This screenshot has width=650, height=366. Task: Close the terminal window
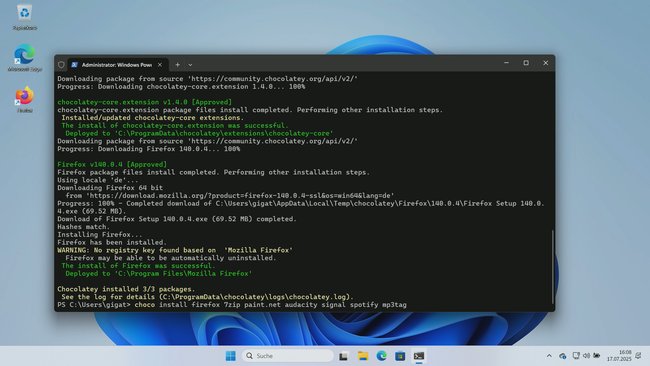tap(546, 63)
